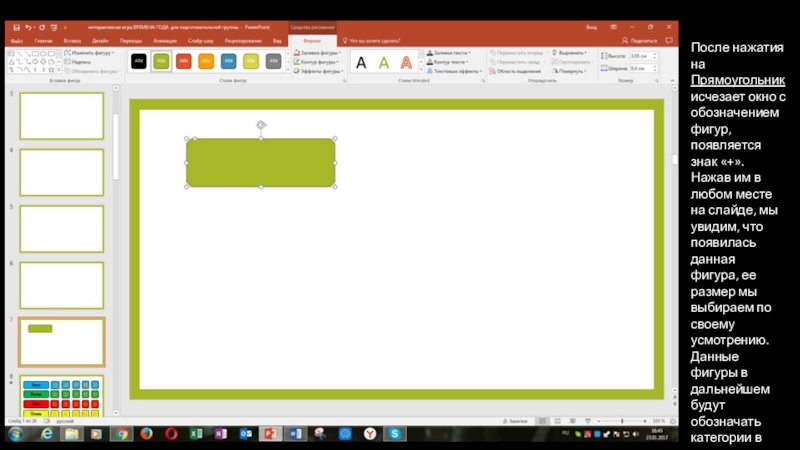
Task: Select the rectangle shape in shapes gallery
Action: (35, 54)
